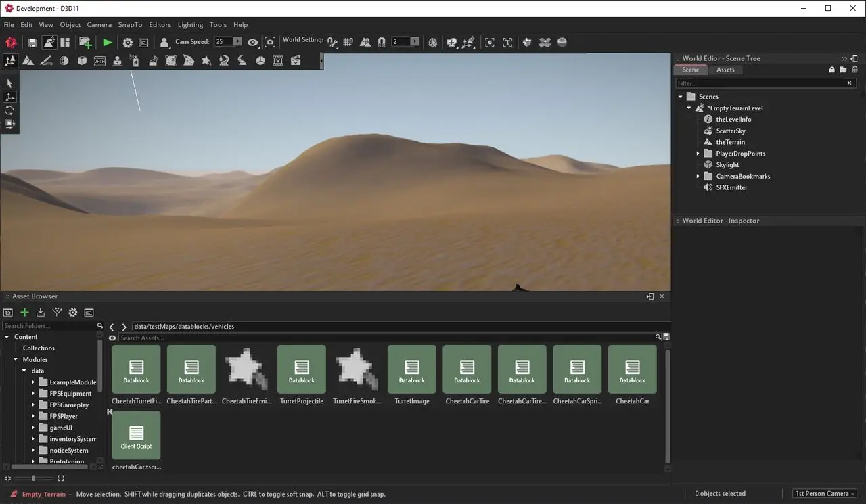Click the Asset Browser filter funnel icon
Image resolution: width=866 pixels, height=504 pixels.
point(57,313)
